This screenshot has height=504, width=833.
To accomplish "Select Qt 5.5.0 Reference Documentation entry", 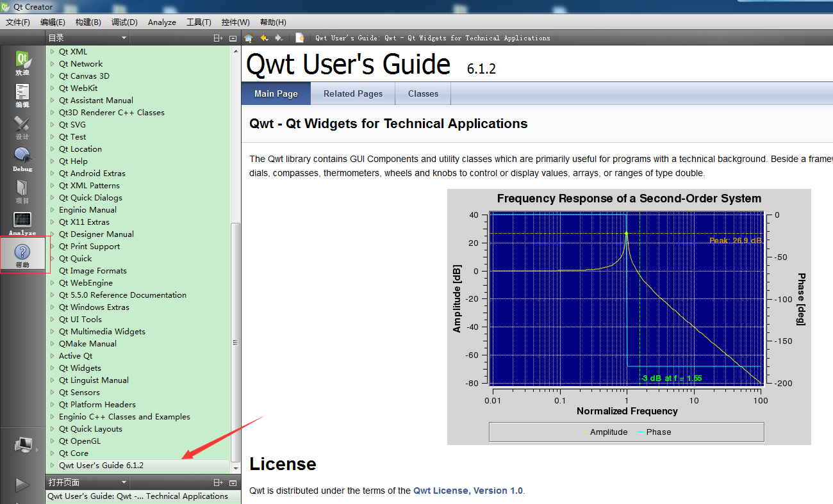I will (x=122, y=295).
